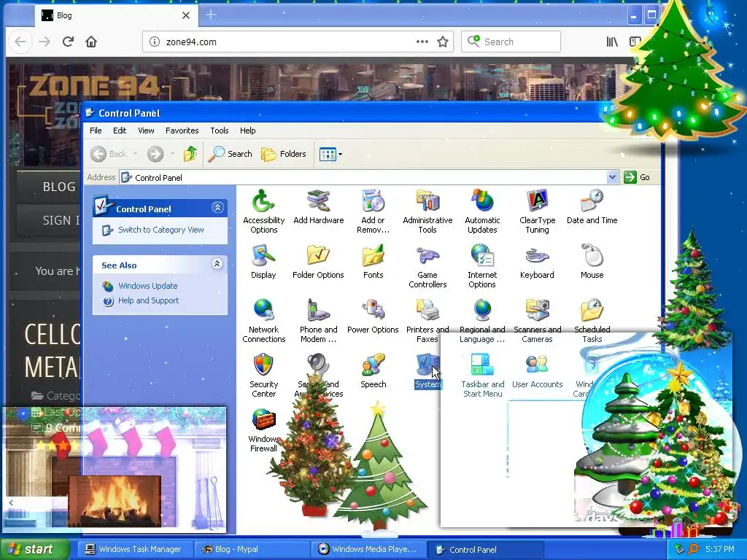Switch to Blog - Mypal taskbar button
The width and height of the screenshot is (747, 560).
pos(252,549)
